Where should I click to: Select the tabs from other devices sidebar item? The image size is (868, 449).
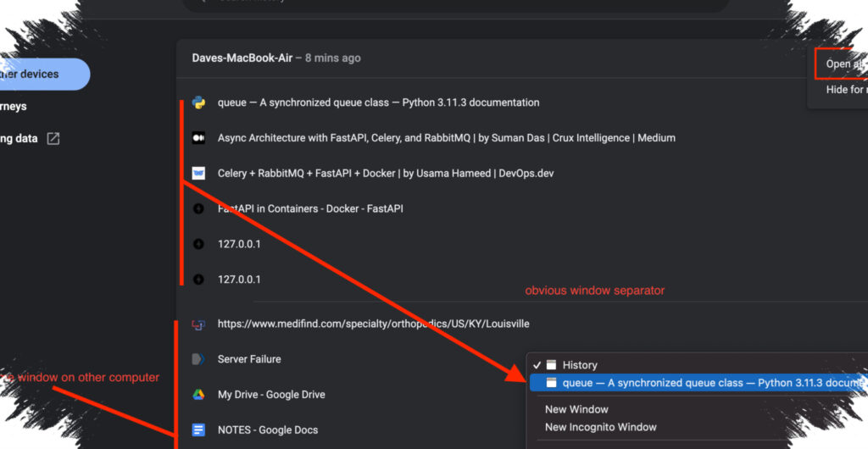[44, 74]
